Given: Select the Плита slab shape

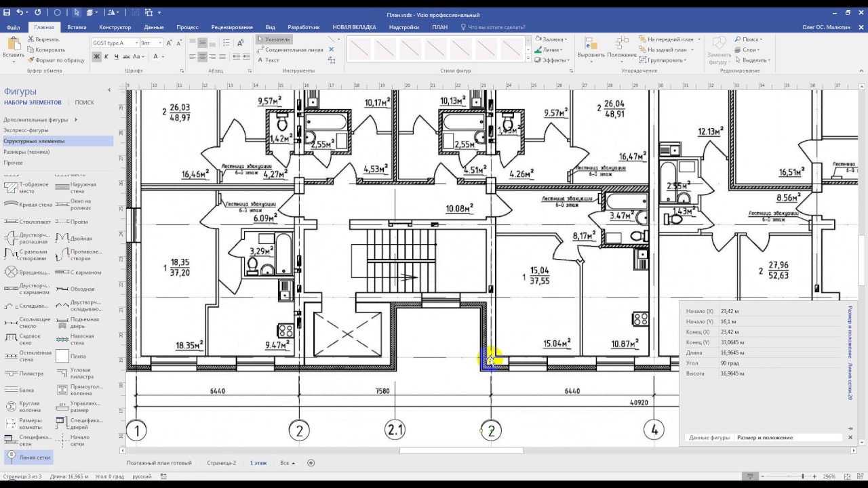Looking at the screenshot, I should [x=71, y=356].
